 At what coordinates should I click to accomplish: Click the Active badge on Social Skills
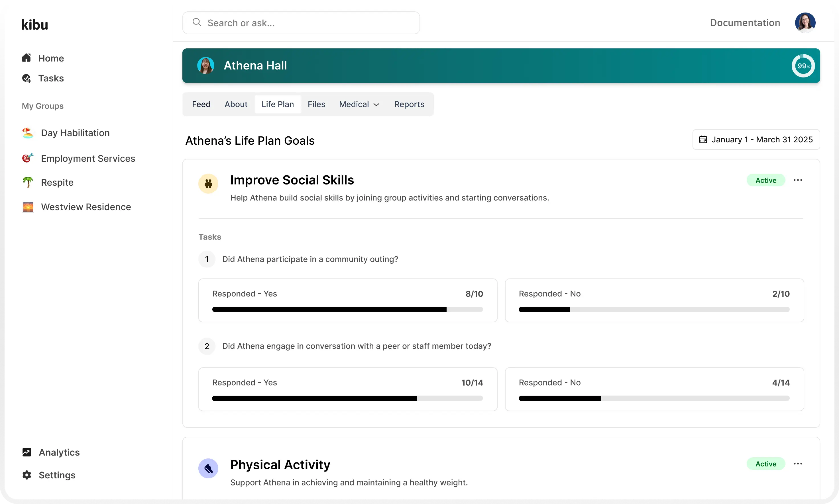[x=765, y=180]
